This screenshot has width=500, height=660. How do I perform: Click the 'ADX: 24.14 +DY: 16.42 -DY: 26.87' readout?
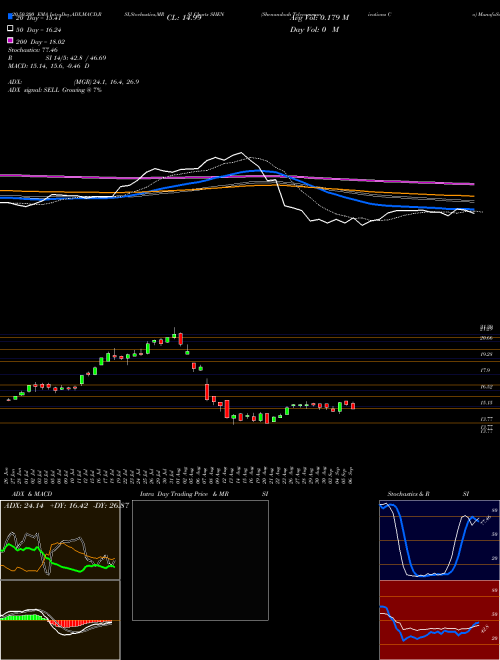coord(66,506)
